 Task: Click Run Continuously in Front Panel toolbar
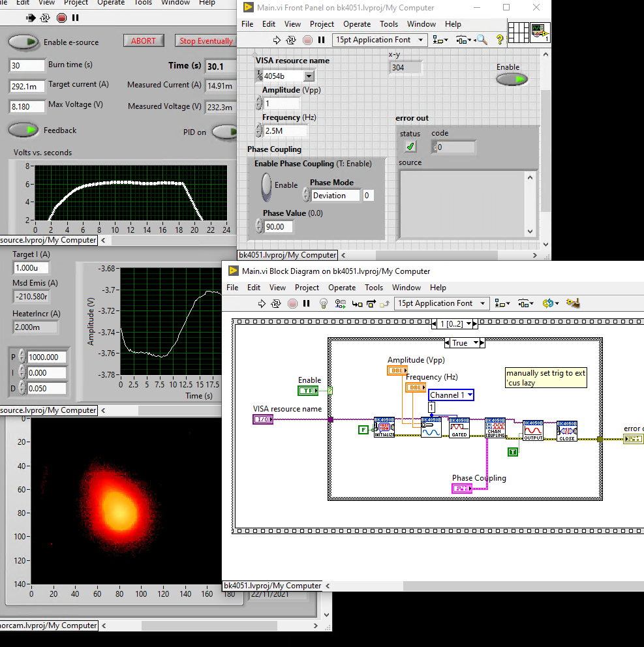click(292, 40)
